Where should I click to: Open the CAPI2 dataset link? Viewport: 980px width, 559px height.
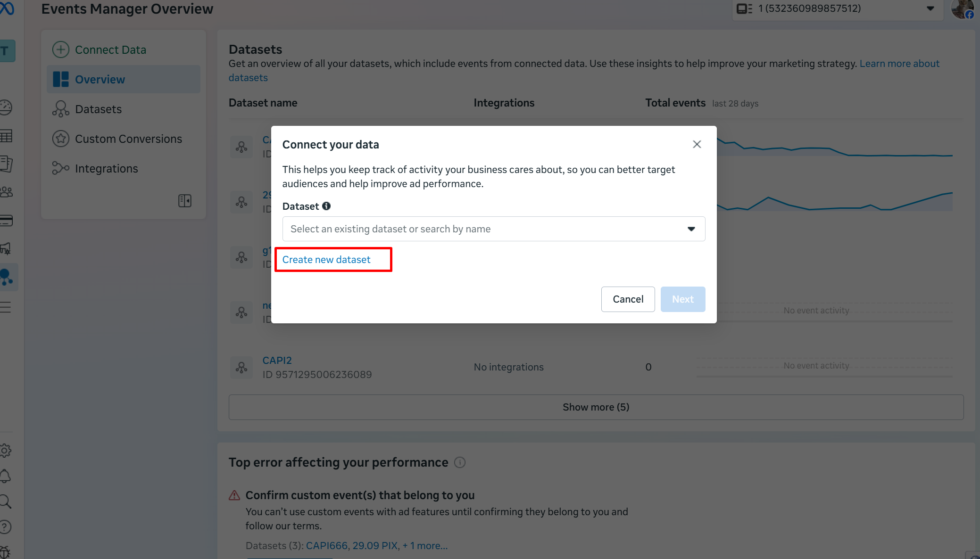click(x=277, y=361)
